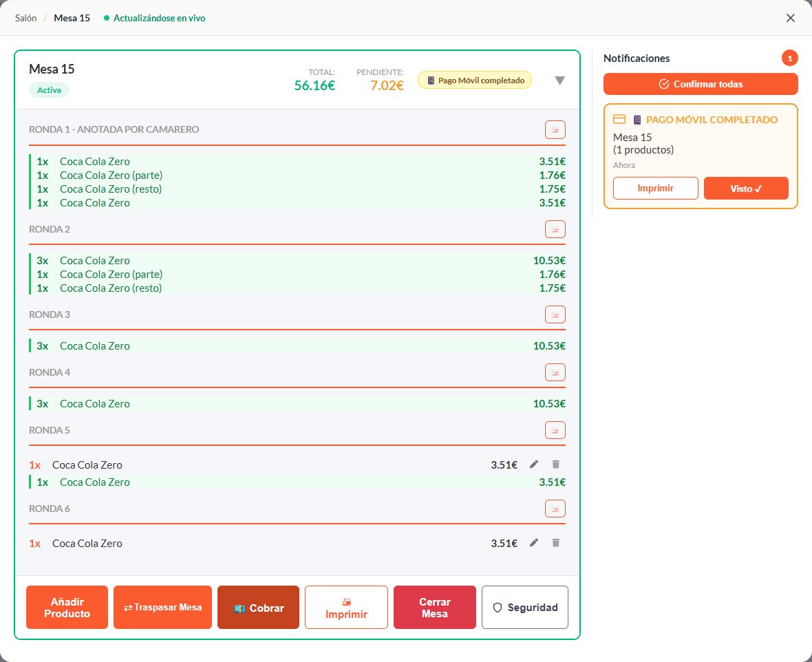812x662 pixels.
Task: Click notification card credit card icon
Action: pyautogui.click(x=619, y=119)
